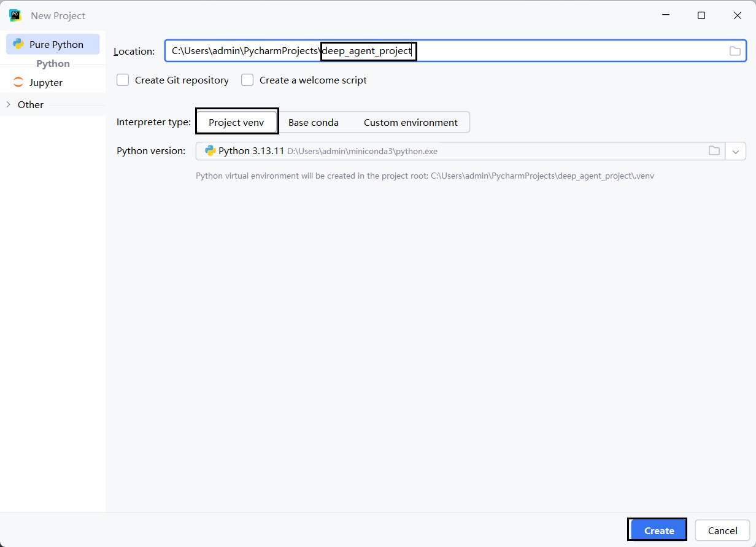Click the Create button
This screenshot has height=547, width=756.
(x=659, y=530)
